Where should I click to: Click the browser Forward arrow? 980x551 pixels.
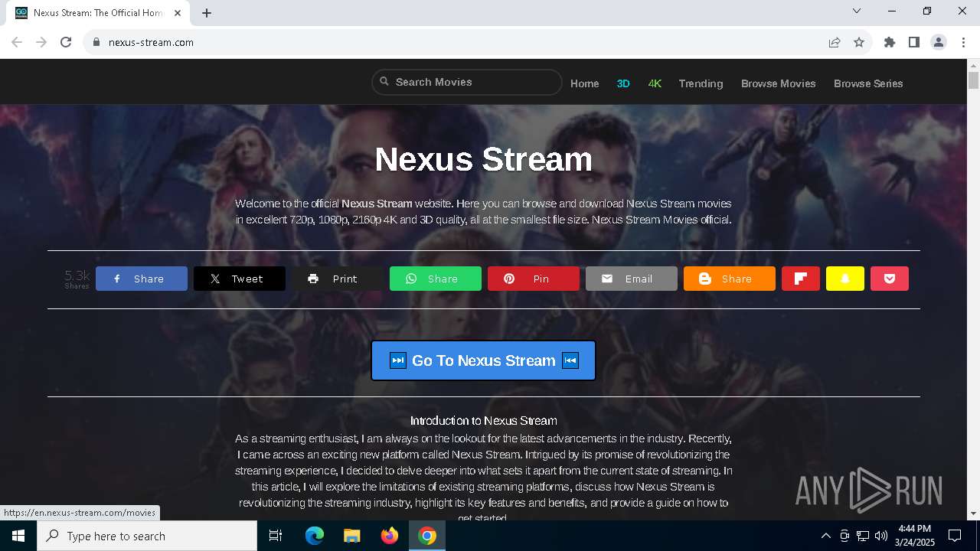(x=41, y=42)
